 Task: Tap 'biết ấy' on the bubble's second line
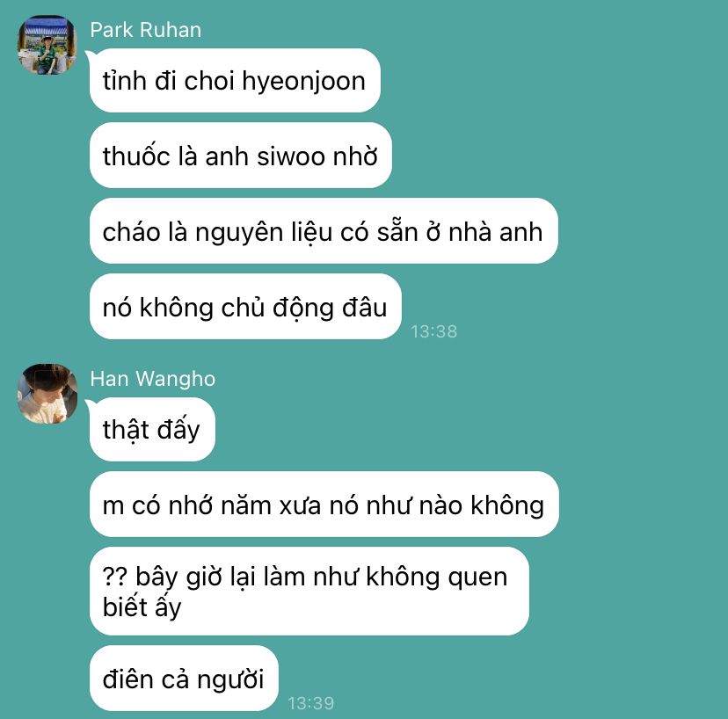pos(142,607)
